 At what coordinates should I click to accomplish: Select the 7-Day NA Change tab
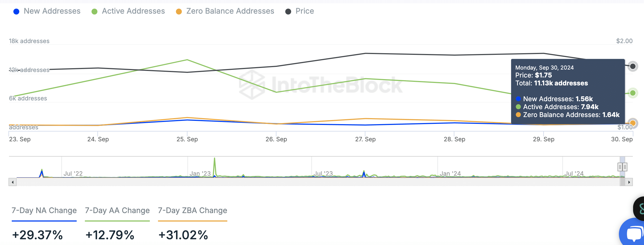tap(44, 211)
